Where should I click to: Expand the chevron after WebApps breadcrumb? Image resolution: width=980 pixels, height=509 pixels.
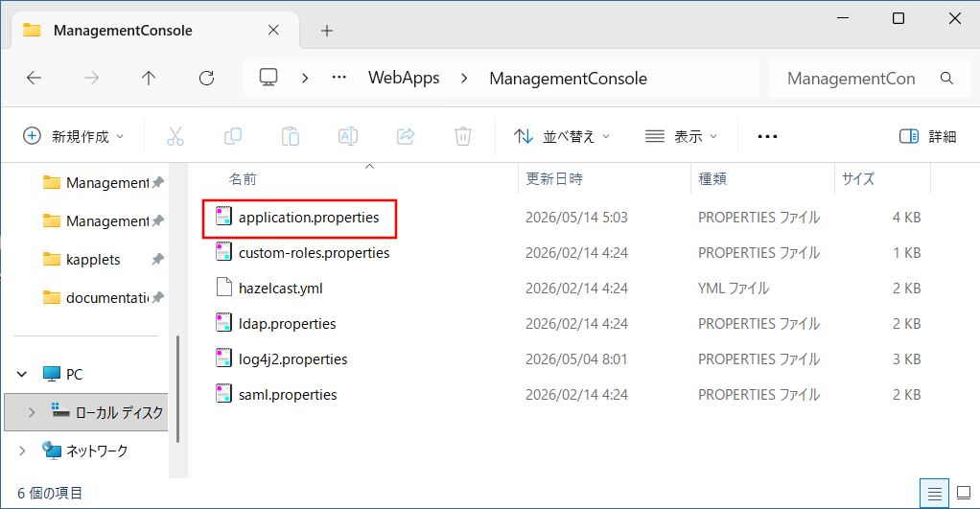click(x=464, y=78)
